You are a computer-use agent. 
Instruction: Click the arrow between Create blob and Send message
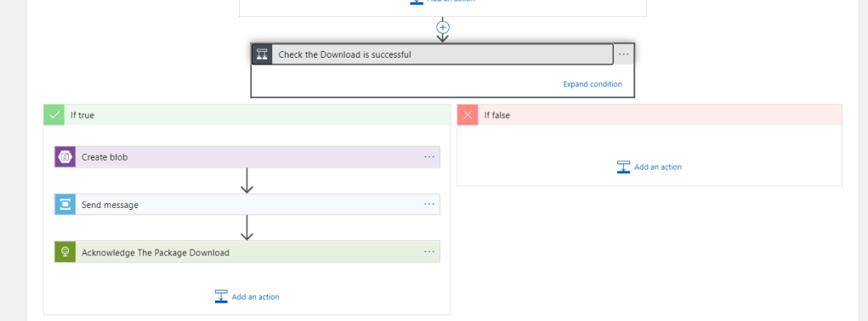247,181
